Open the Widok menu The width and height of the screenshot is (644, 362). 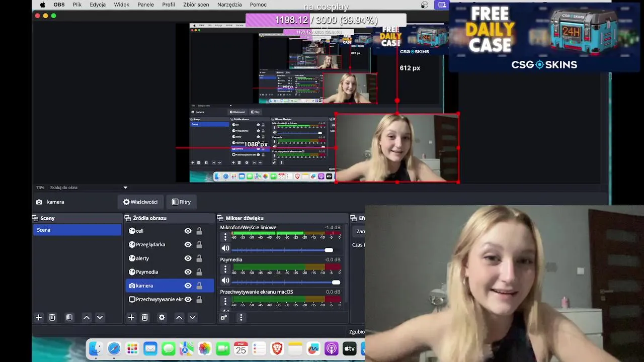coord(121,5)
